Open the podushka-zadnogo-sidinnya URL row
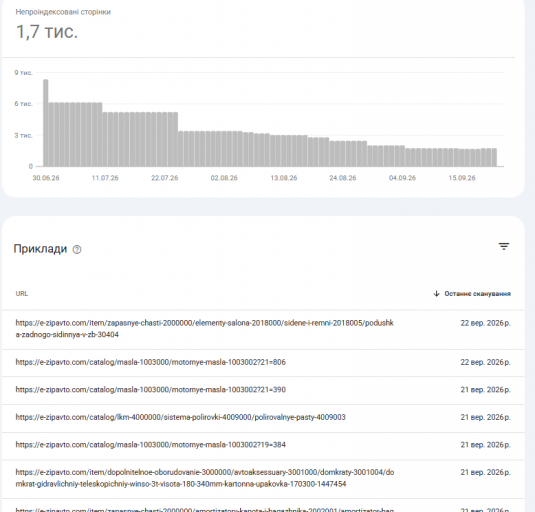535x512 pixels. (263, 329)
